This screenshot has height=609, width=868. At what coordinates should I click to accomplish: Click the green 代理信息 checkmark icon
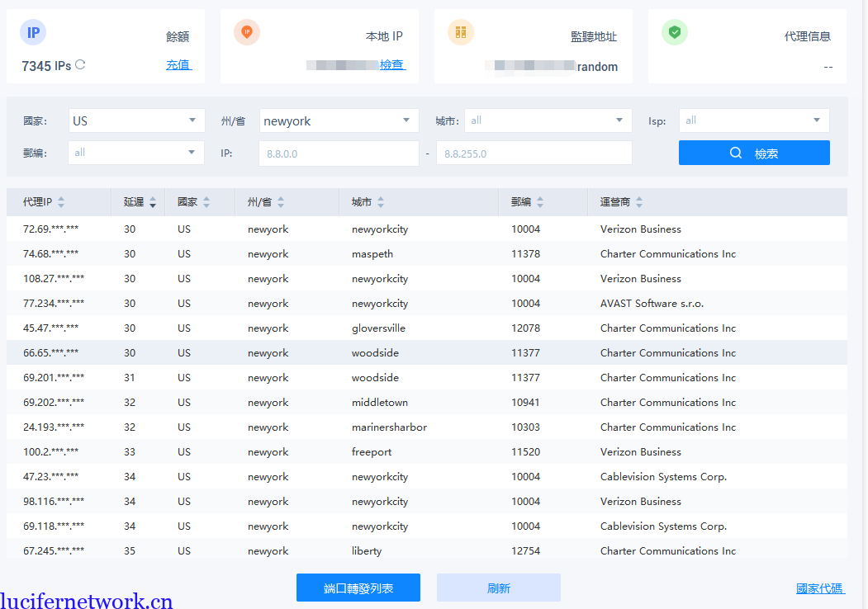pos(674,33)
